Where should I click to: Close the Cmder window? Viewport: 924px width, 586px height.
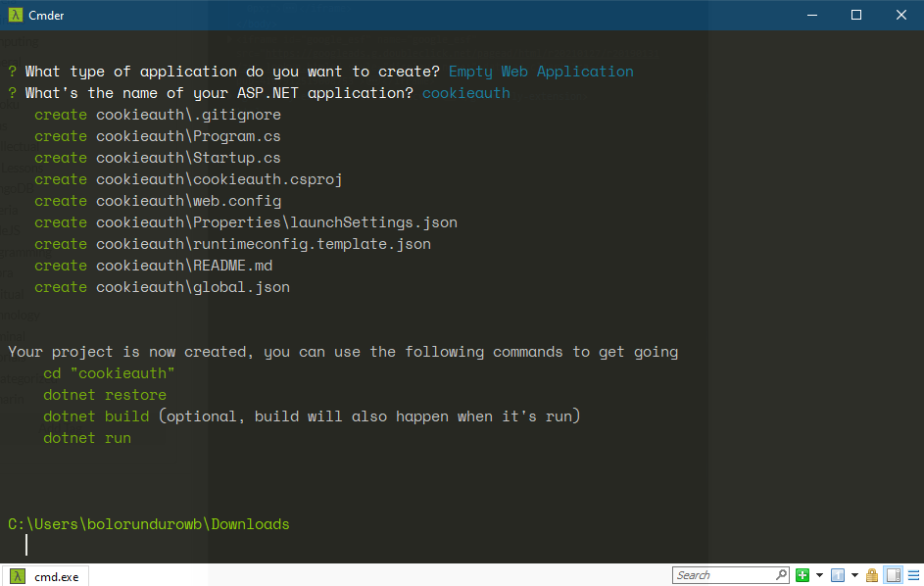tap(901, 16)
